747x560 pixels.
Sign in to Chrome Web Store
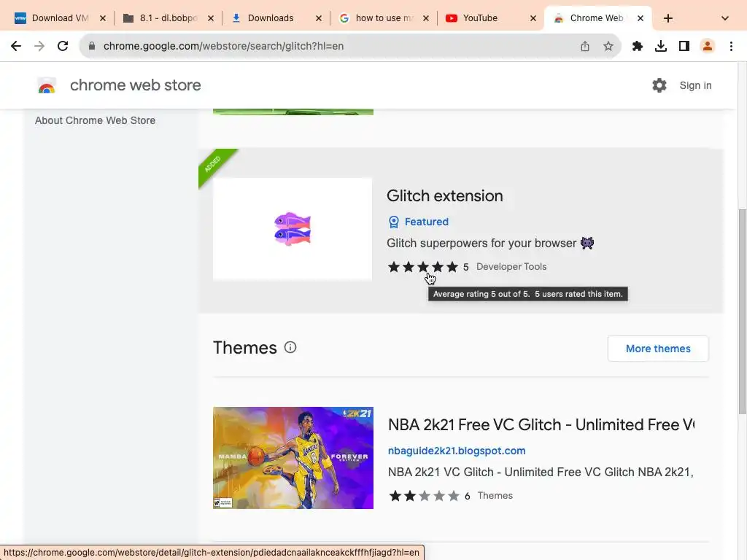click(x=695, y=85)
